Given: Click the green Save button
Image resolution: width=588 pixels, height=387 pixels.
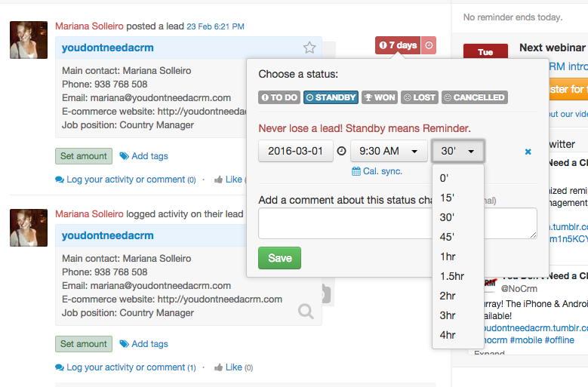Looking at the screenshot, I should [279, 258].
